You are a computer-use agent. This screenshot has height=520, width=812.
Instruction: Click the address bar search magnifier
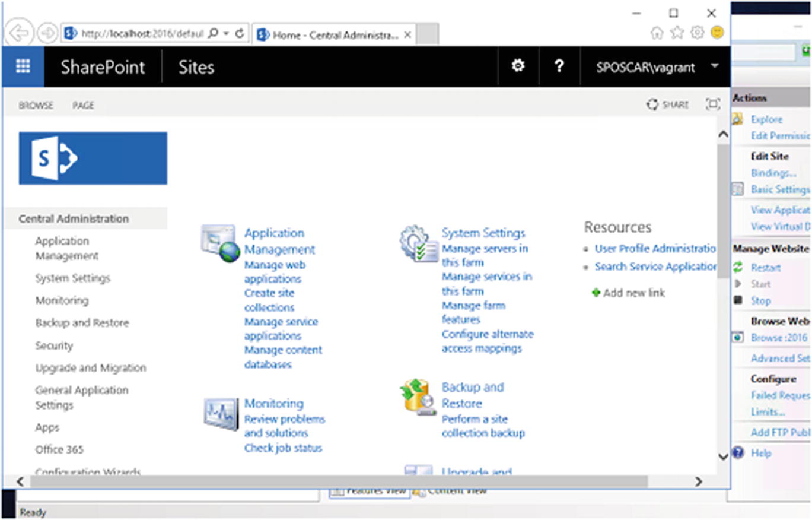(x=214, y=33)
